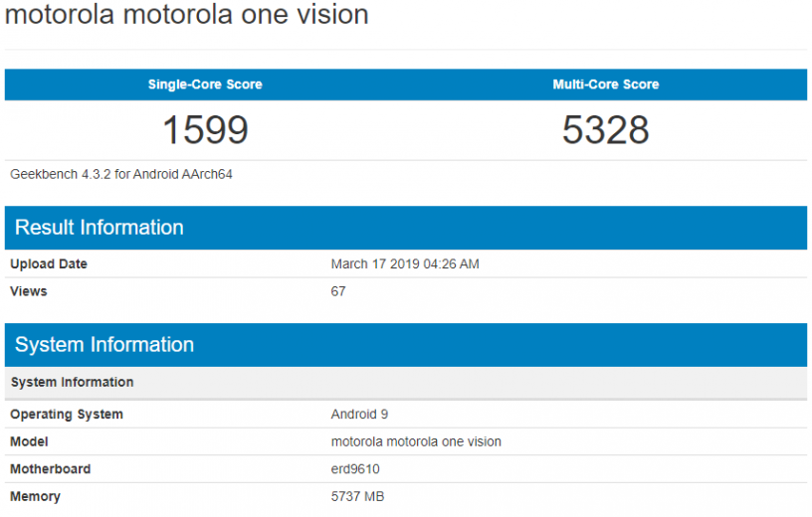Click the Motherboard row label
This screenshot has height=517, width=812.
tap(51, 469)
